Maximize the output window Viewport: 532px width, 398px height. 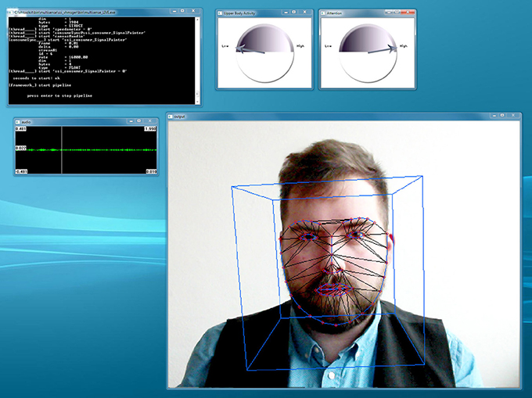(x=502, y=116)
